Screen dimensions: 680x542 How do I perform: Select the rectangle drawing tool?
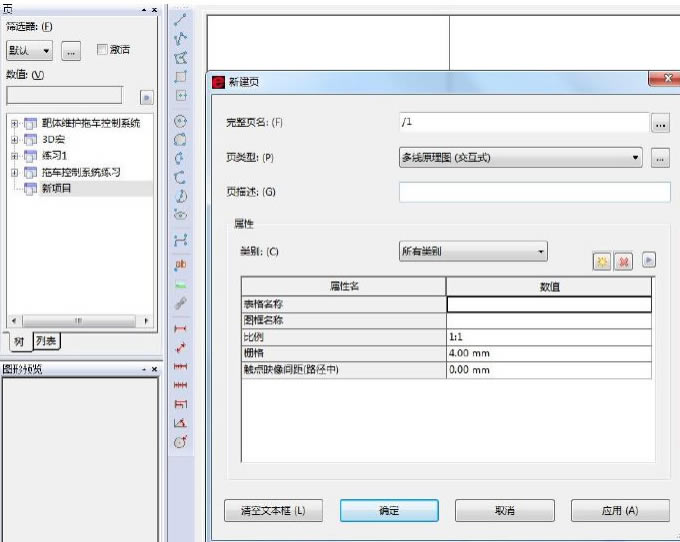181,77
